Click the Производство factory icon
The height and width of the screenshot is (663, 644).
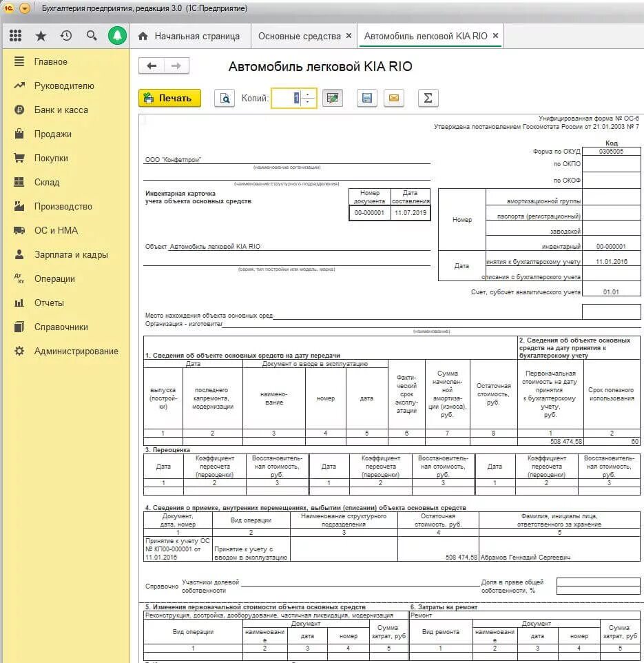pyautogui.click(x=19, y=206)
